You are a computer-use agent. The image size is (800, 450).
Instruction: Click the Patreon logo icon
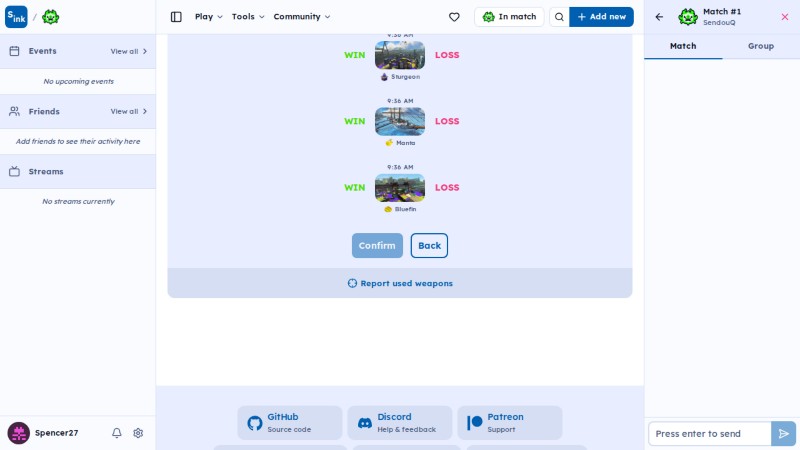click(474, 423)
